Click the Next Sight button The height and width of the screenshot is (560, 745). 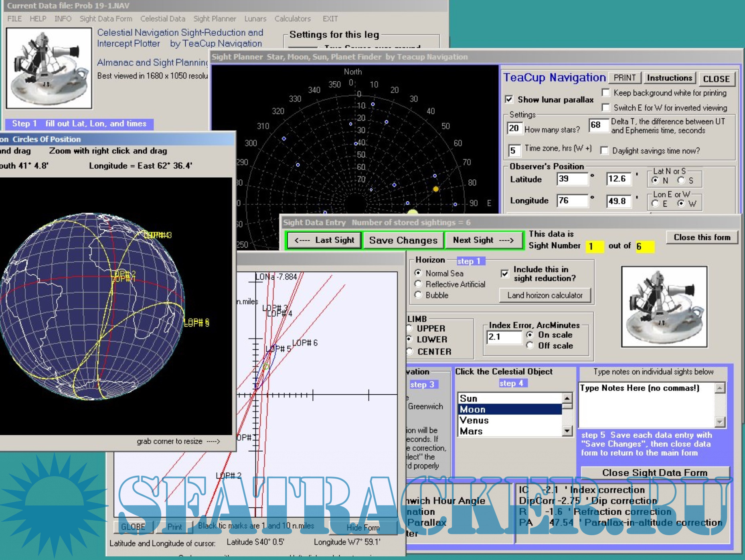coord(483,240)
